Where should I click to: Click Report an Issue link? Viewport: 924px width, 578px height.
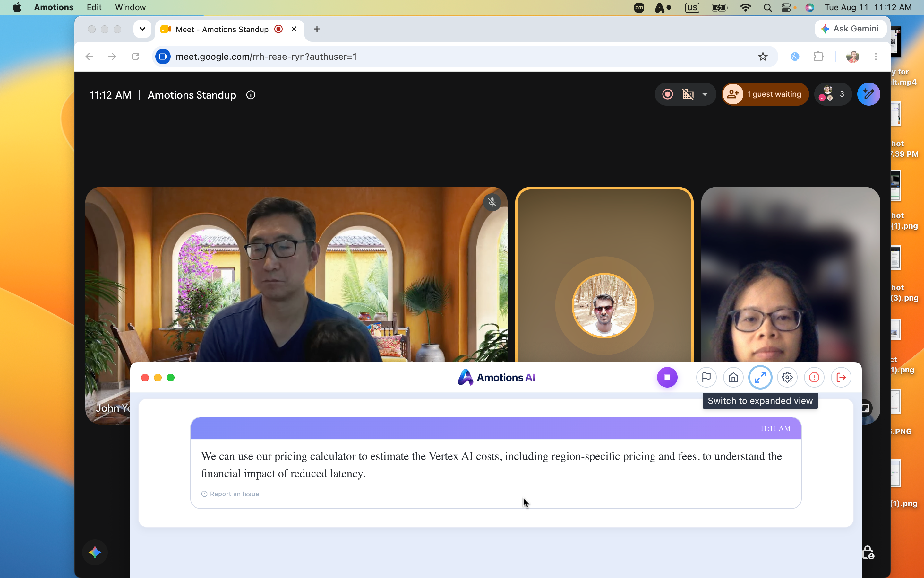tap(230, 494)
